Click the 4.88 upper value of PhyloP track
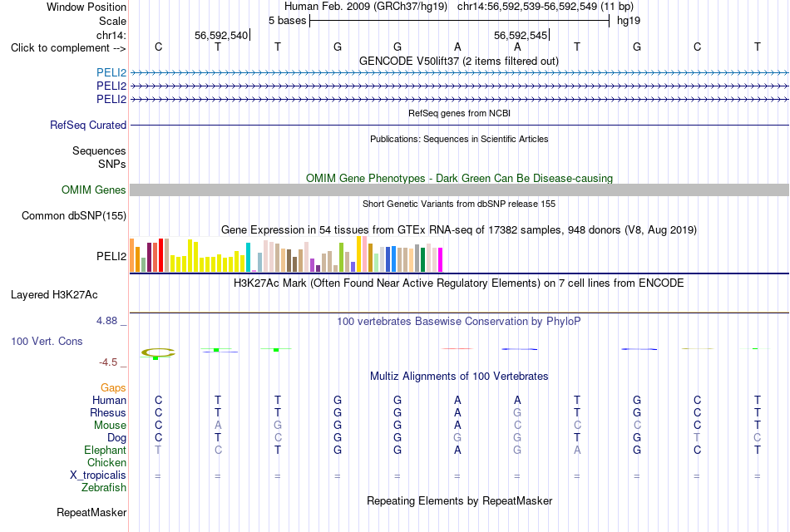This screenshot has width=790, height=532. click(106, 321)
